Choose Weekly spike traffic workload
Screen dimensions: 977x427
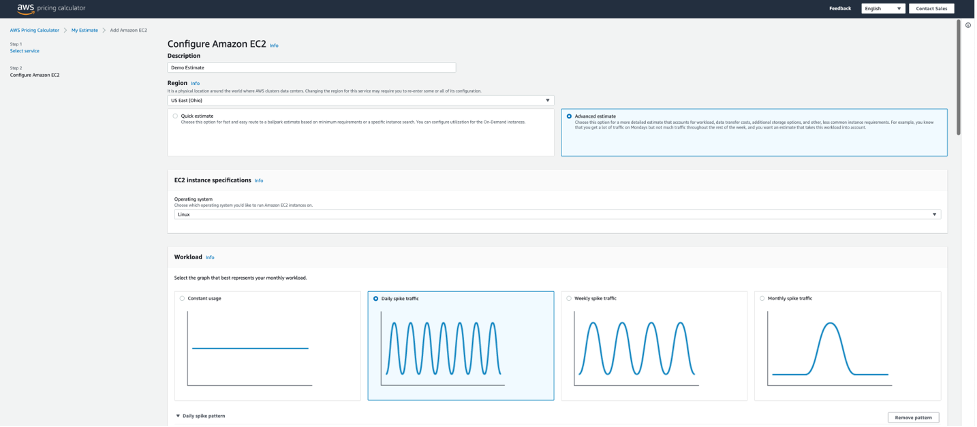[x=569, y=299]
